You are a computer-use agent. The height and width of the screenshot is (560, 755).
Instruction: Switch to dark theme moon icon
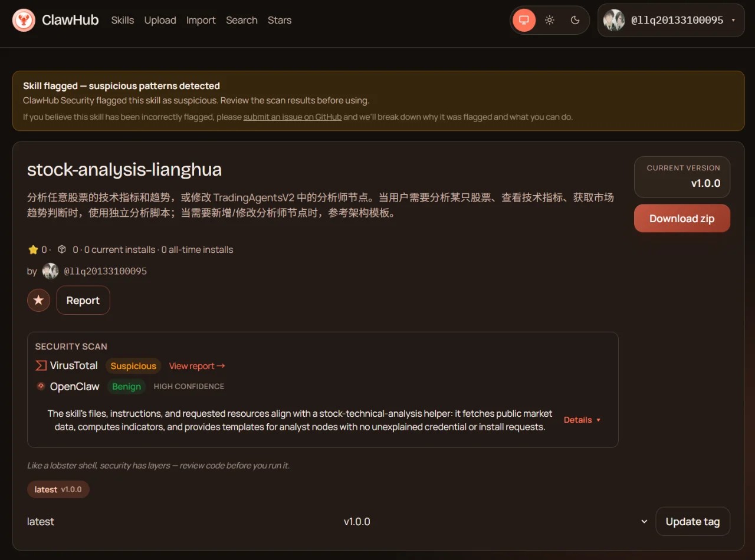coord(575,20)
